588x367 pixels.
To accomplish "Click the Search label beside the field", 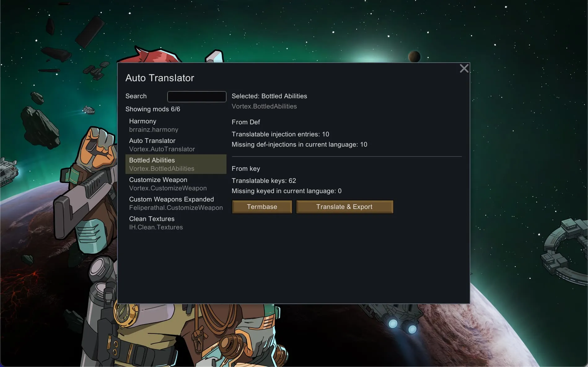I will (136, 96).
